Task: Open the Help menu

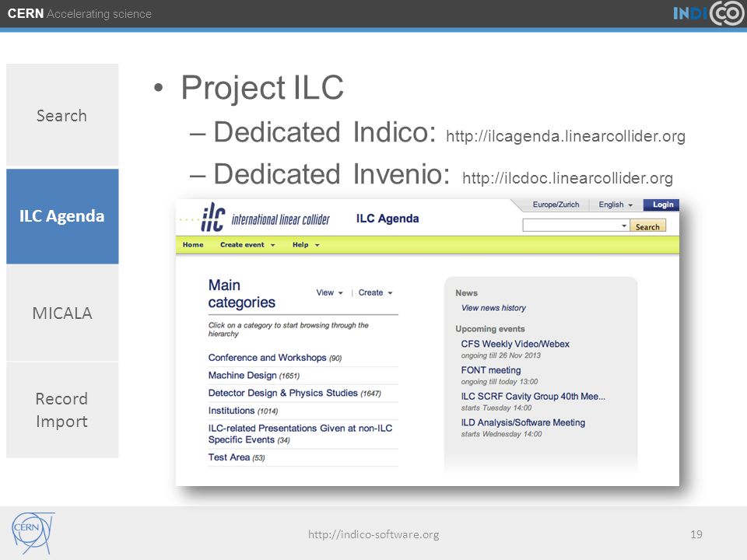Action: pos(306,245)
